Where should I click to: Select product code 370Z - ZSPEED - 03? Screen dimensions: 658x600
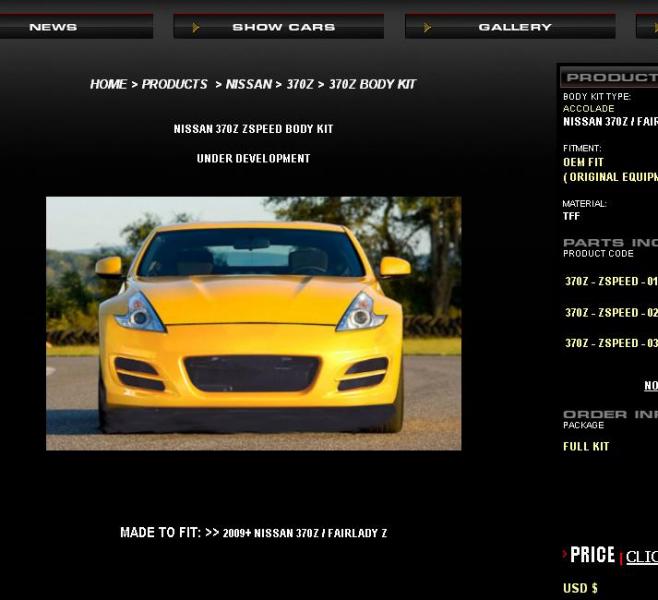(611, 343)
